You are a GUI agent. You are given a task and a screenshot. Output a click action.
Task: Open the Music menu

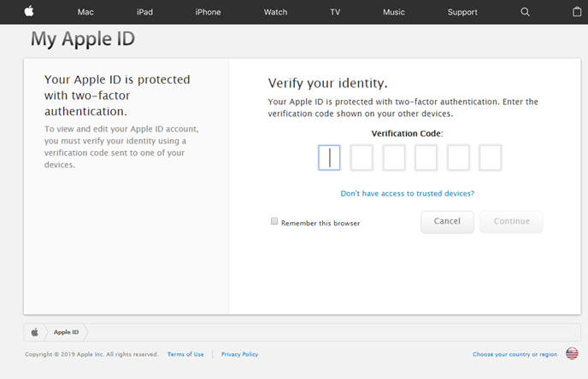click(394, 12)
